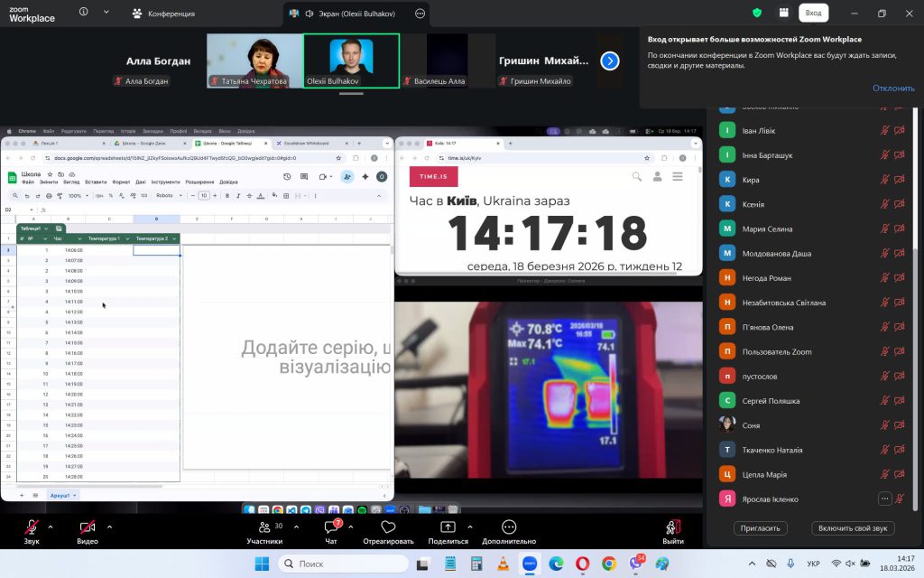Open the Дополнительно more menu
The image size is (924, 578).
(x=509, y=531)
